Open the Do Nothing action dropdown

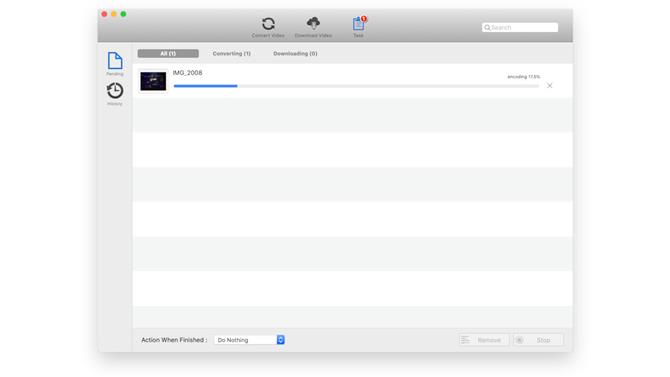point(250,340)
